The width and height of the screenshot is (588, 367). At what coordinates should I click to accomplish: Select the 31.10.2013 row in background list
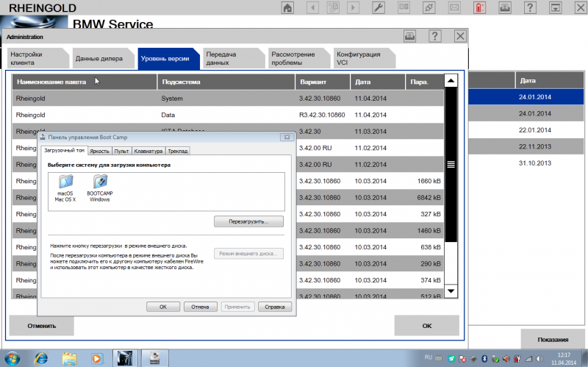(526, 163)
